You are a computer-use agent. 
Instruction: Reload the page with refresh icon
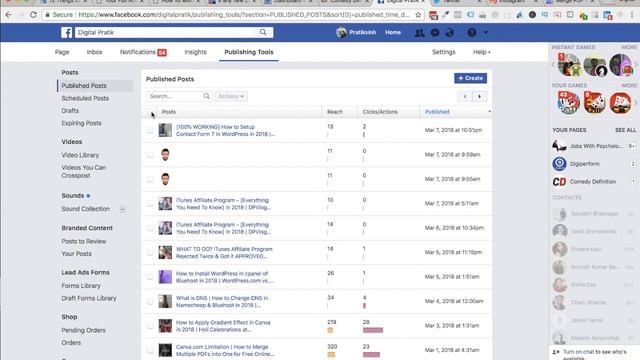(x=33, y=15)
